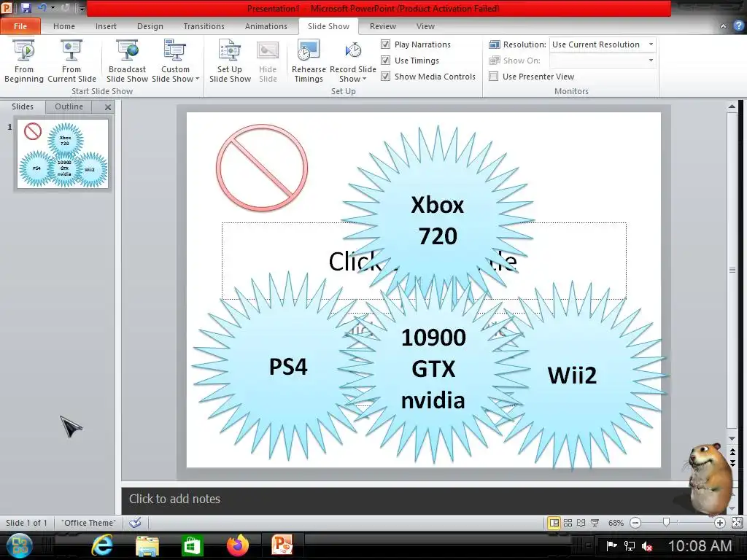Start Slide Show view from status bar
Screen dimensions: 747x560
[x=595, y=523]
